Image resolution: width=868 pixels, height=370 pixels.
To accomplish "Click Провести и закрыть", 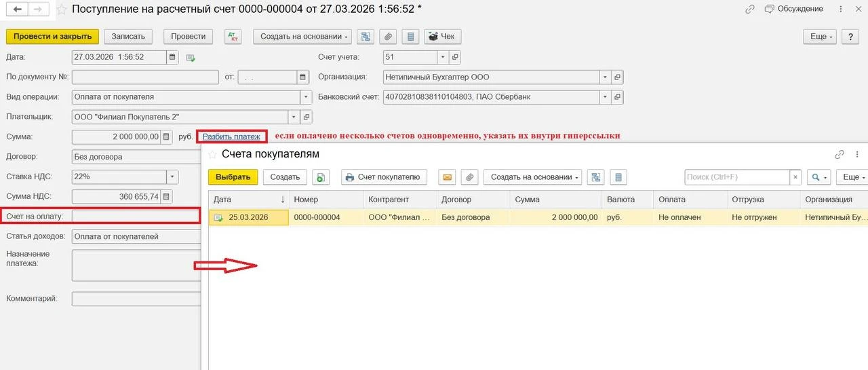I will coord(53,37).
